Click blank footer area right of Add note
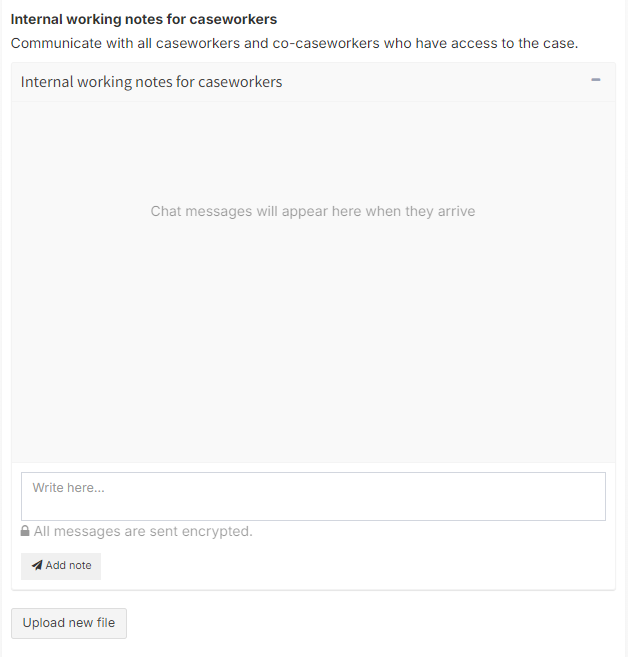Image resolution: width=628 pixels, height=657 pixels. [x=356, y=566]
